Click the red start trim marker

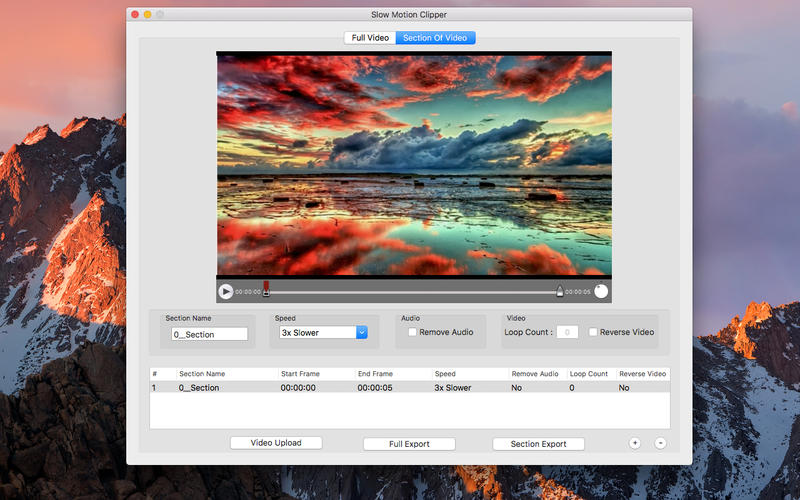pyautogui.click(x=266, y=289)
